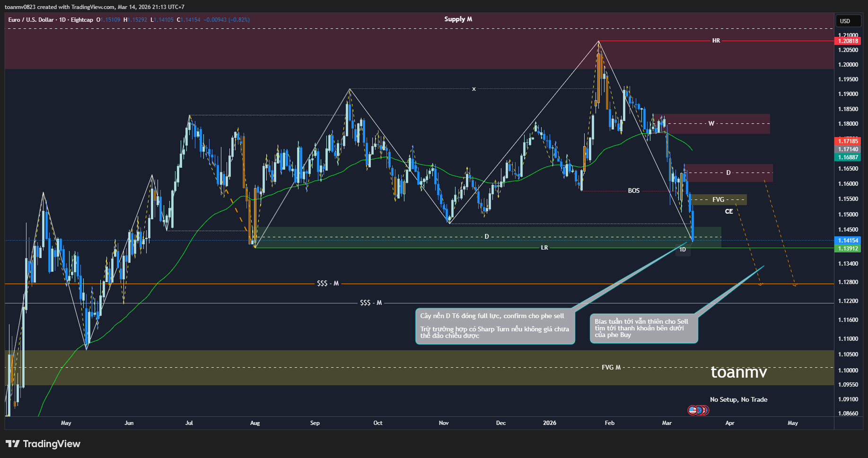
Task: Click the 'No Setup, No Trade' text
Action: pos(738,399)
